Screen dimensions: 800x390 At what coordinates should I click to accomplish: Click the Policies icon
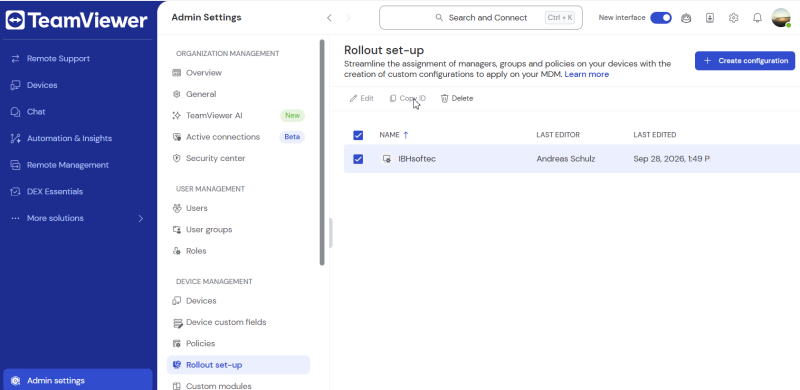click(177, 344)
